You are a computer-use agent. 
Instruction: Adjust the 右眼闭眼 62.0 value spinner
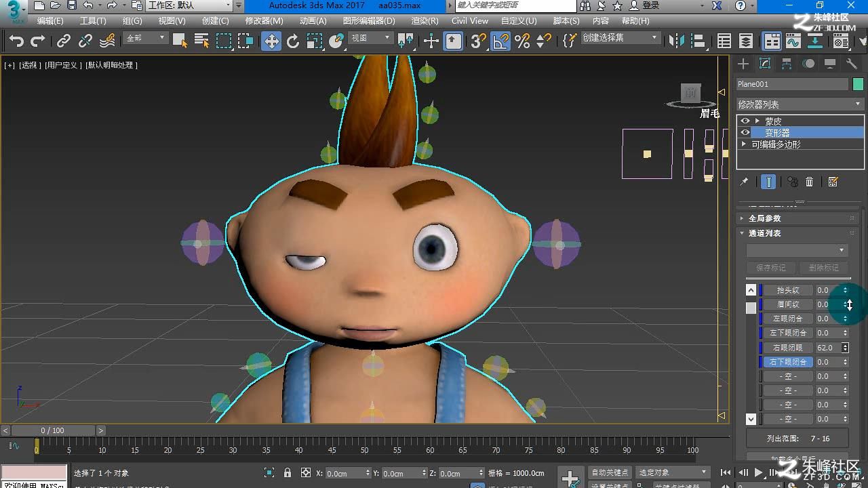845,348
